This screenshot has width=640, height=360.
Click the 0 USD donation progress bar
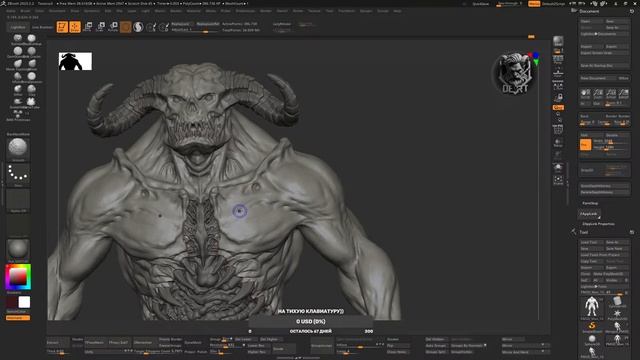[311, 322]
